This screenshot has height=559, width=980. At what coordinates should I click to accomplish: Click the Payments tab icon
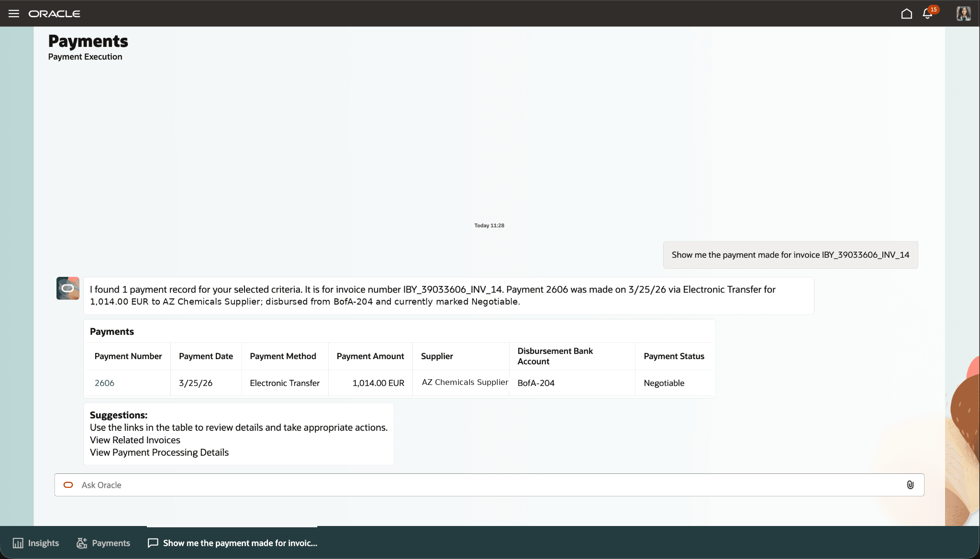82,543
